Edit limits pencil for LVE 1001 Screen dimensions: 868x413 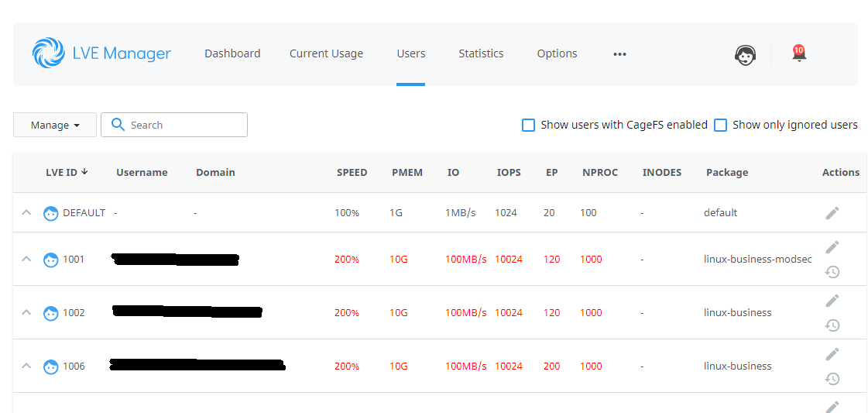click(832, 247)
